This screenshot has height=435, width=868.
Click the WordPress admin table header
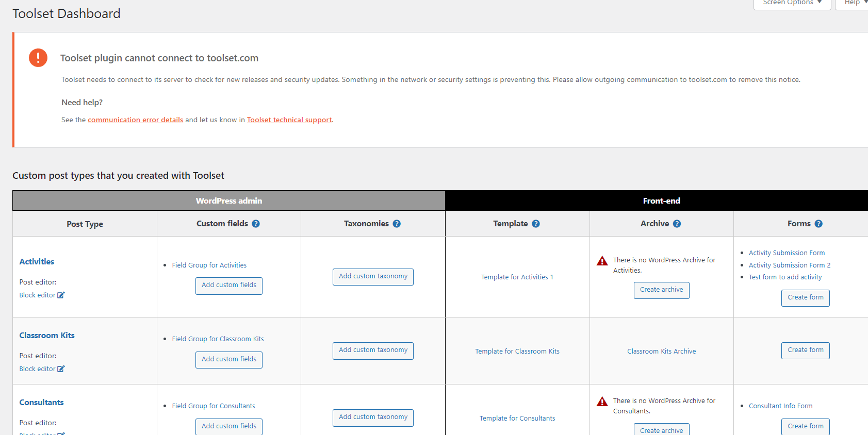click(229, 201)
